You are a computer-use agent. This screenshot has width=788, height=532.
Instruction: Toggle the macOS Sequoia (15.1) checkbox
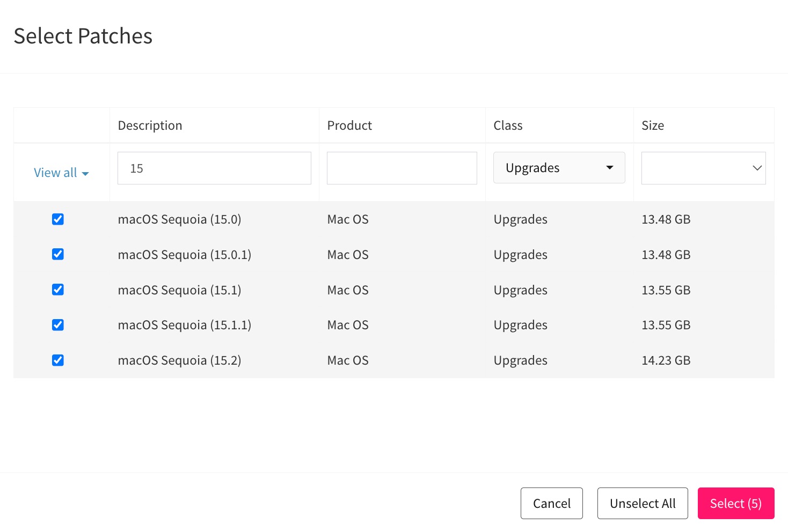coord(58,290)
